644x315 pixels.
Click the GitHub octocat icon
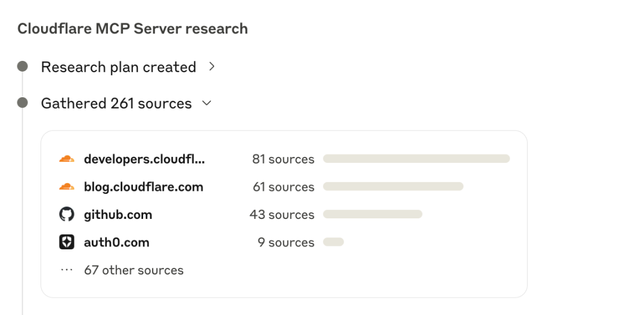pyautogui.click(x=66, y=215)
